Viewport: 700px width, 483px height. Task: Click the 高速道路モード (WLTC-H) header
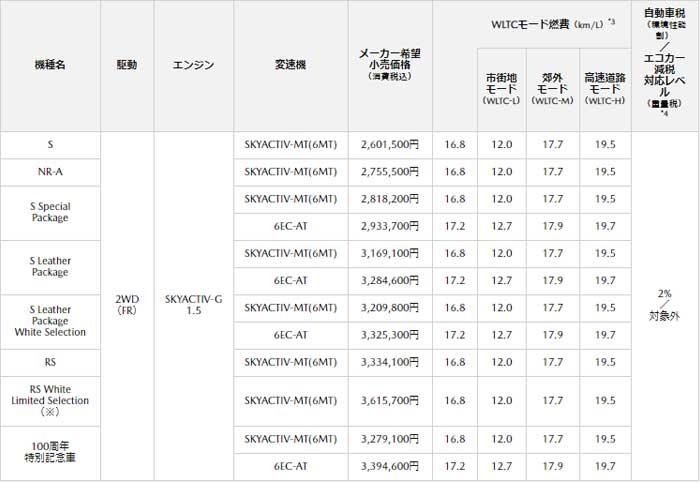605,89
